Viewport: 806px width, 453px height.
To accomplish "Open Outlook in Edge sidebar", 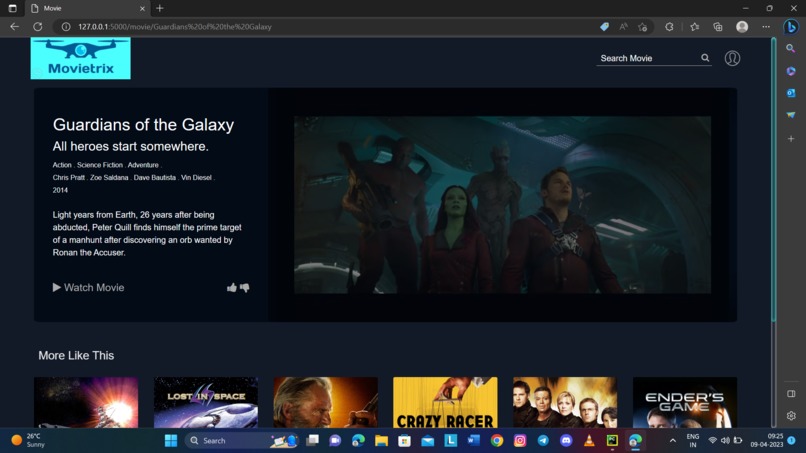I will coord(791,93).
